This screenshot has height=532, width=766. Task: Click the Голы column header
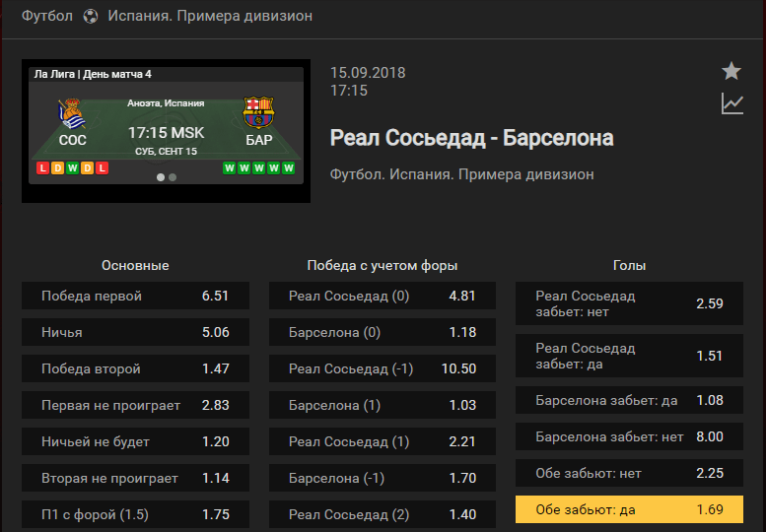pos(629,266)
